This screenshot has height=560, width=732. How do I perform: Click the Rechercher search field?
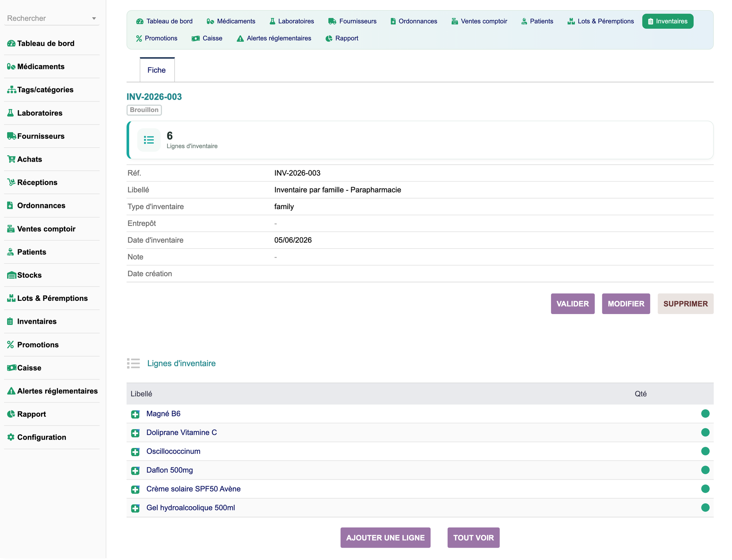(48, 18)
